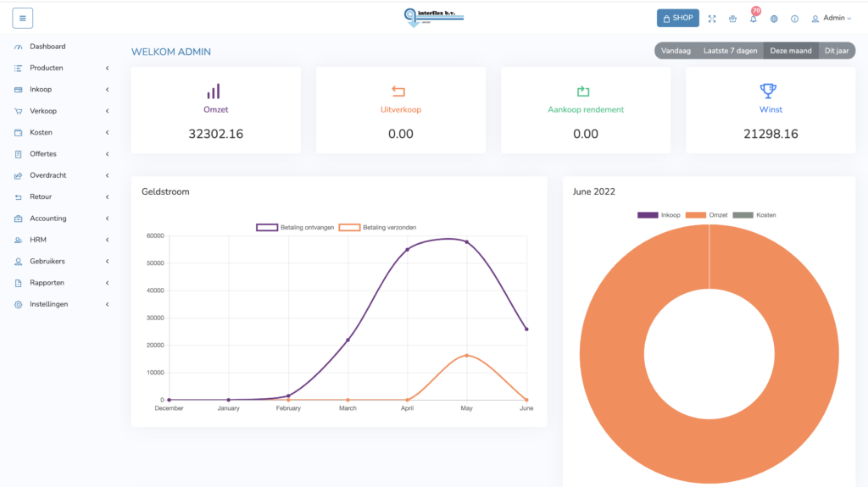Image resolution: width=868 pixels, height=487 pixels.
Task: Click the Inkoop card icon in sidebar
Action: pyautogui.click(x=19, y=90)
